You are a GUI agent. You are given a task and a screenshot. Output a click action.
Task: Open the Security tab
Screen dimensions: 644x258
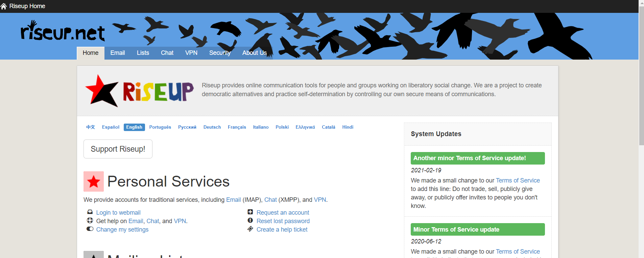tap(220, 53)
